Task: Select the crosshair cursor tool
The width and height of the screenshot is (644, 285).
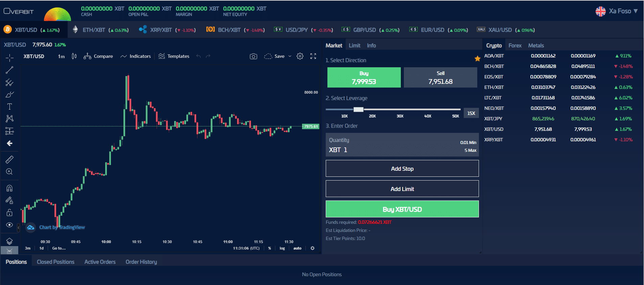Action: [9, 58]
